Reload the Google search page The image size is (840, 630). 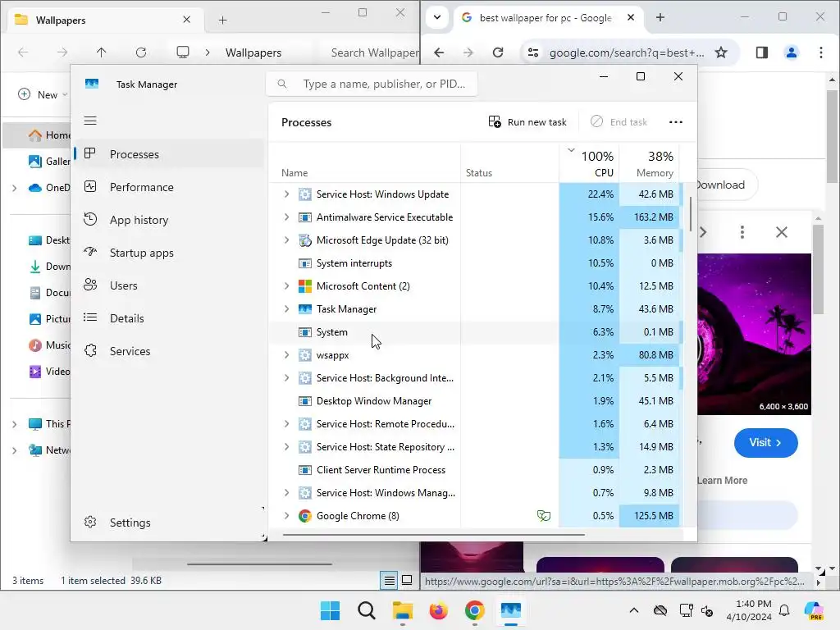(x=498, y=52)
